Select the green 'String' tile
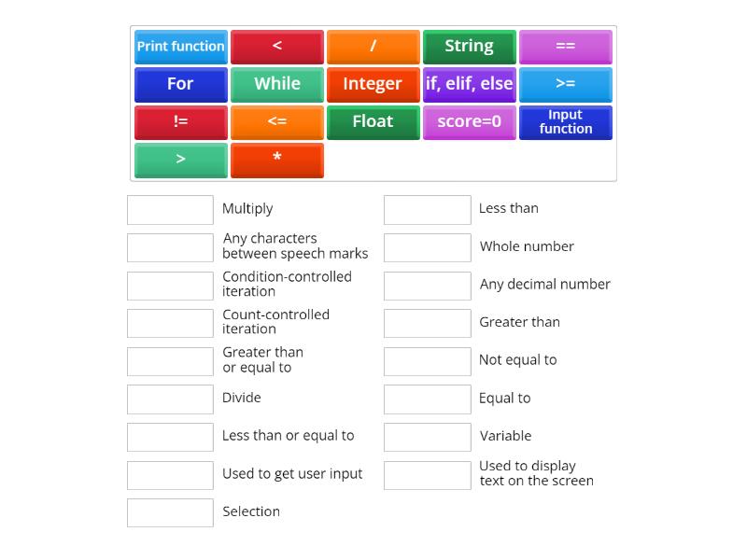This screenshot has height=560, width=747. tap(469, 47)
